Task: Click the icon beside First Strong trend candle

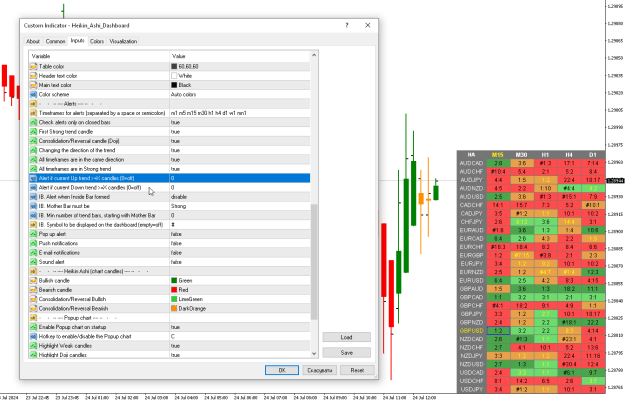Action: [x=33, y=132]
